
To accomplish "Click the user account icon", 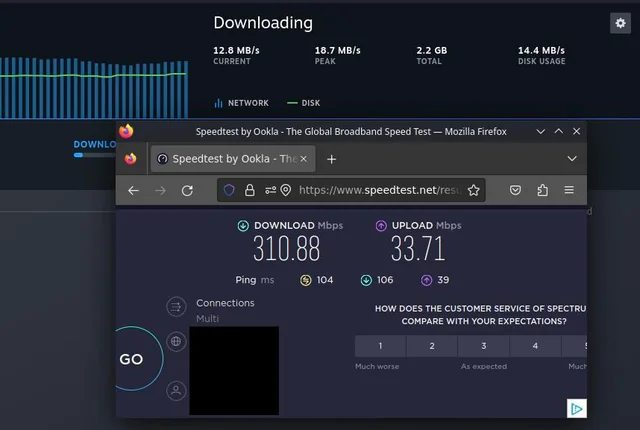I will 176,391.
